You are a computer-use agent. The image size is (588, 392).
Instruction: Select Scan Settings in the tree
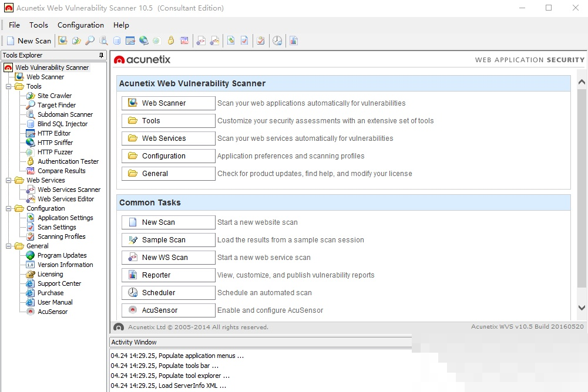56,227
